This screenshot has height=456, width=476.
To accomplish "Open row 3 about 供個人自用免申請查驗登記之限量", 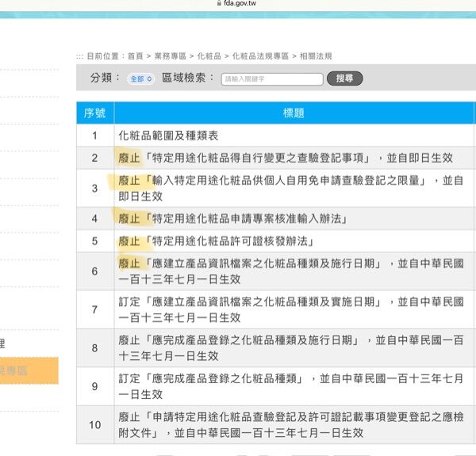I will point(290,188).
